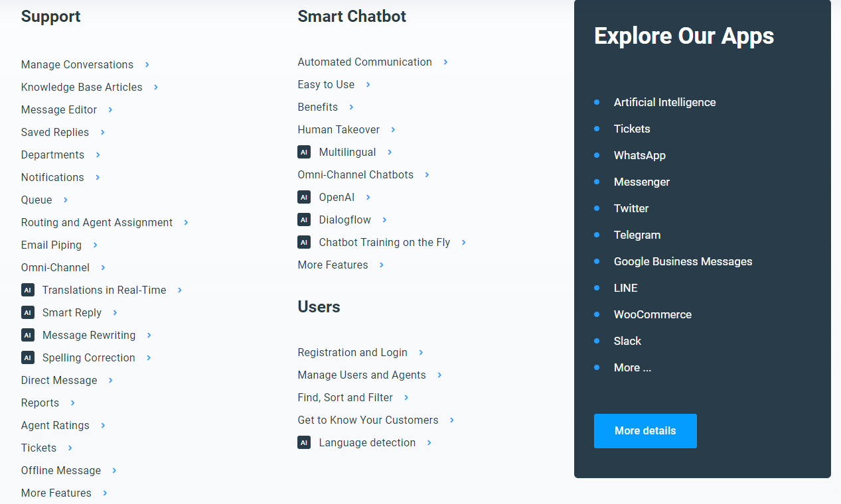Screen dimensions: 841x504
Task: Click the AI badge beside Translations in Real-Time
Action: [28, 290]
